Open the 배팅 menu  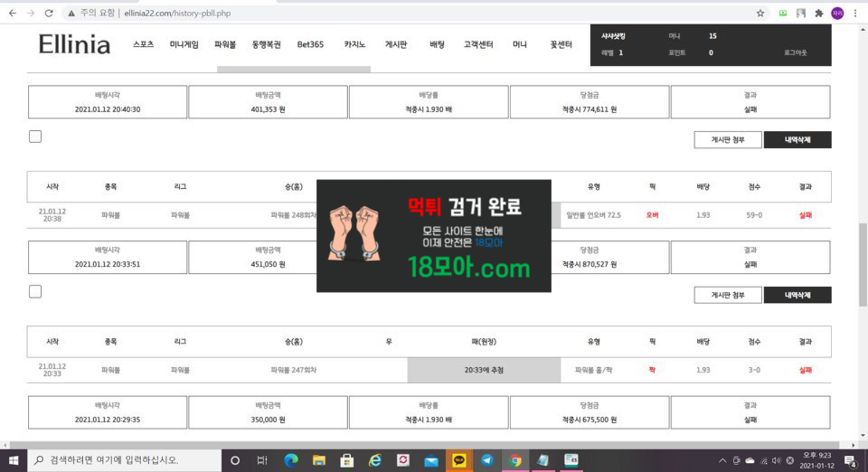[x=437, y=44]
